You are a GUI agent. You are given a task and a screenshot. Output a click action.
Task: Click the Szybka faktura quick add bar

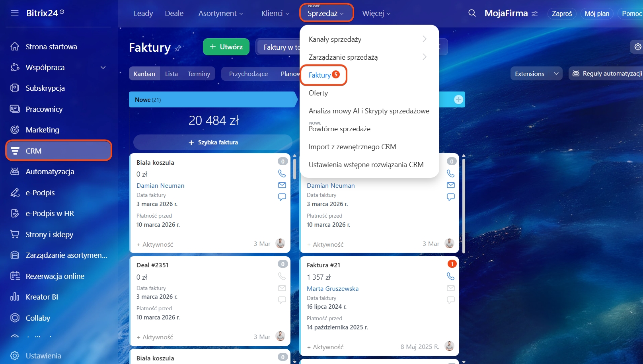[213, 142]
